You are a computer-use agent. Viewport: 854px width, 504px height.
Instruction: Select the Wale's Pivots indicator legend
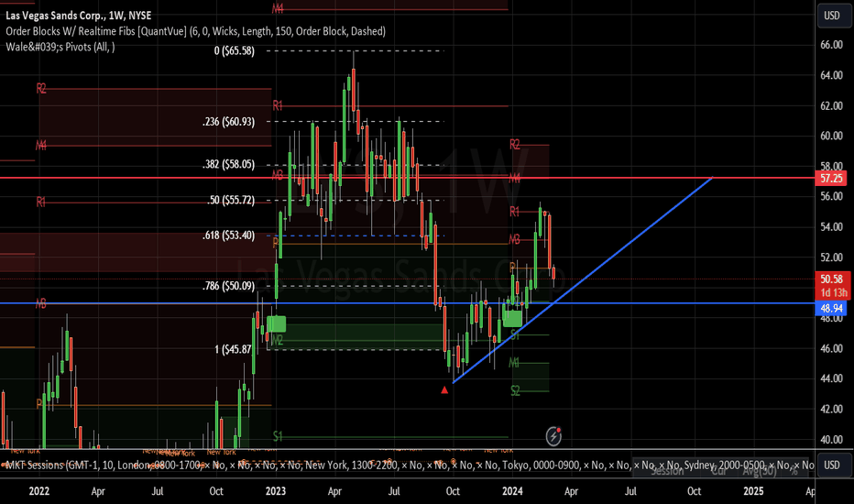coord(60,47)
